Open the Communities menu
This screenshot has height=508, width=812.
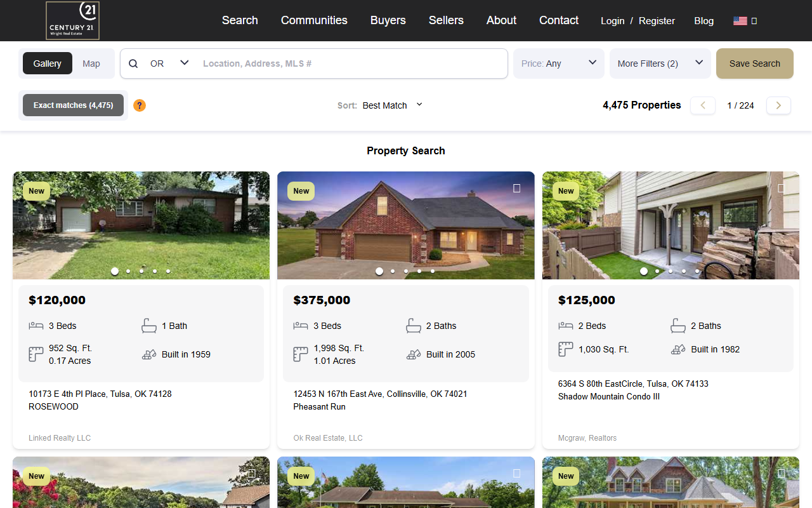coord(314,20)
